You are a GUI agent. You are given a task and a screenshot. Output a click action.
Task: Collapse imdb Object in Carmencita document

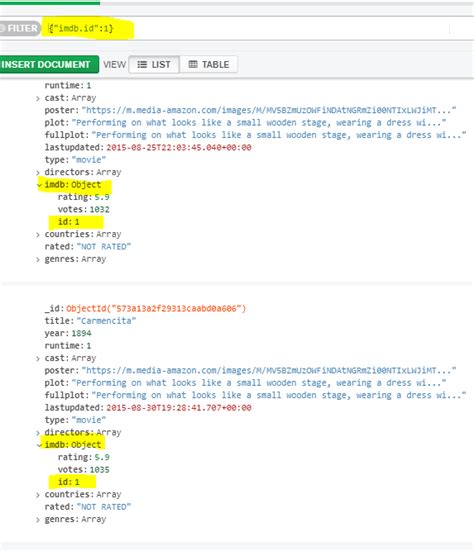39,445
